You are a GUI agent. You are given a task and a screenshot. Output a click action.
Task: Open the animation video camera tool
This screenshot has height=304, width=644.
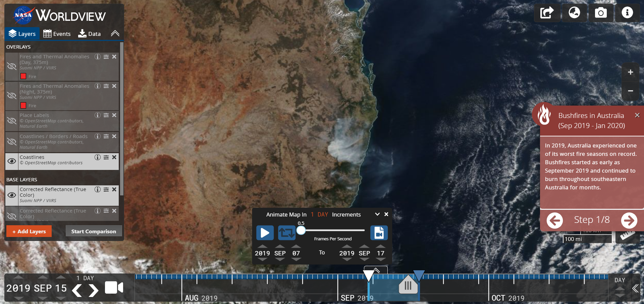click(114, 288)
